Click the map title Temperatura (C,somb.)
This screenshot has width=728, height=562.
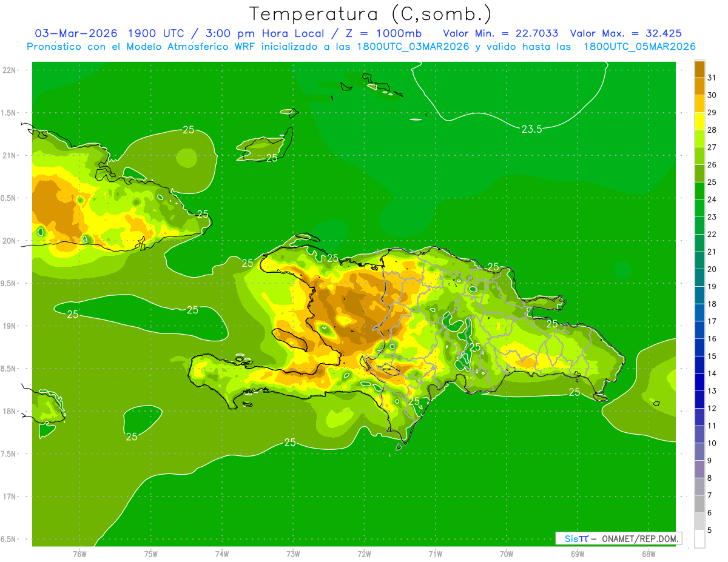coord(370,13)
